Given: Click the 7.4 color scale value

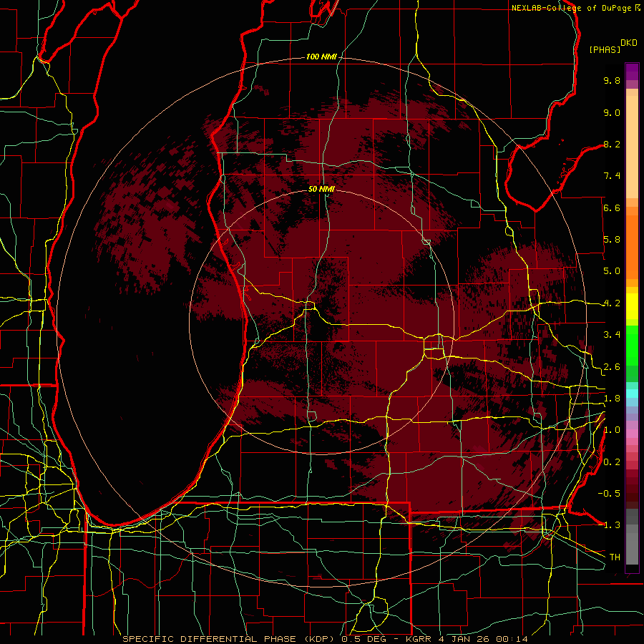Looking at the screenshot, I should click(x=612, y=176).
